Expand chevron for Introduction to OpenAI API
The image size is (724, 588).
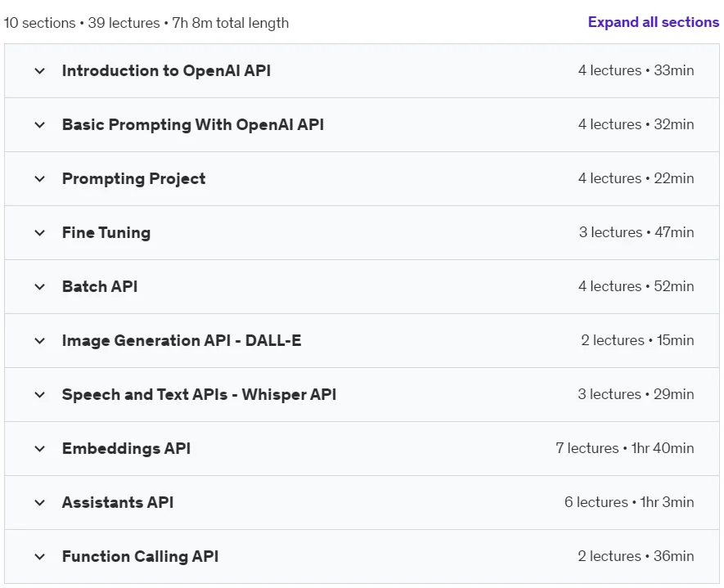coord(40,71)
